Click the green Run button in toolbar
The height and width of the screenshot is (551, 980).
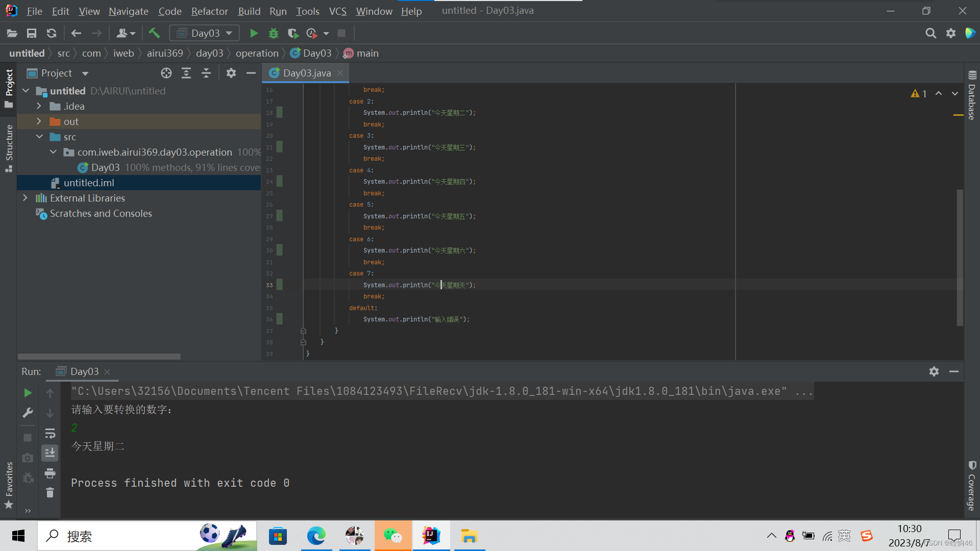point(254,34)
